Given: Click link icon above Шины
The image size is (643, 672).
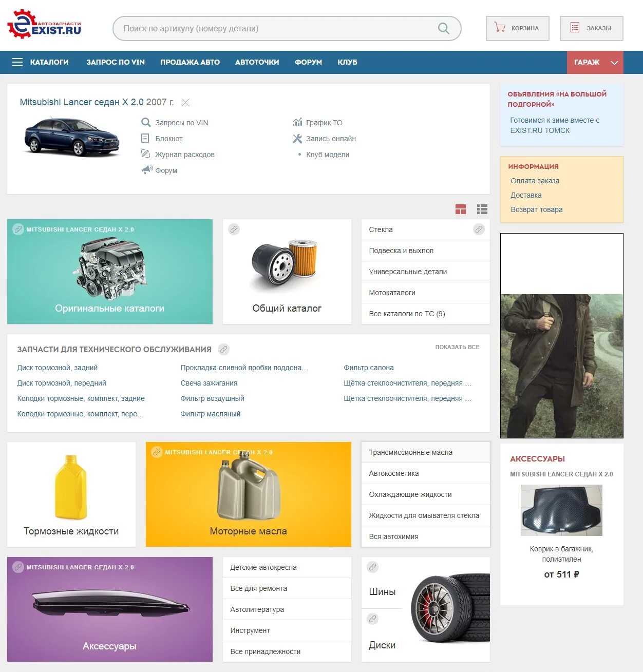Looking at the screenshot, I should point(373,567).
